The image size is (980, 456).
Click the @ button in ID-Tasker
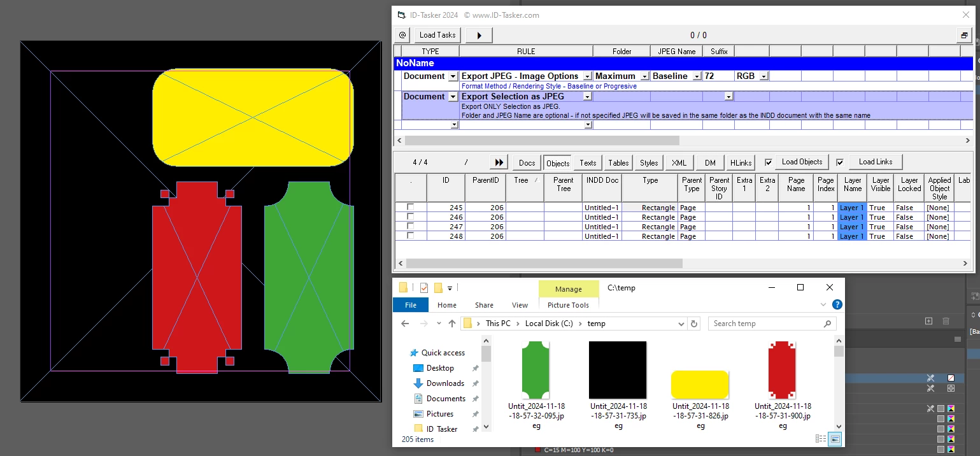(402, 35)
